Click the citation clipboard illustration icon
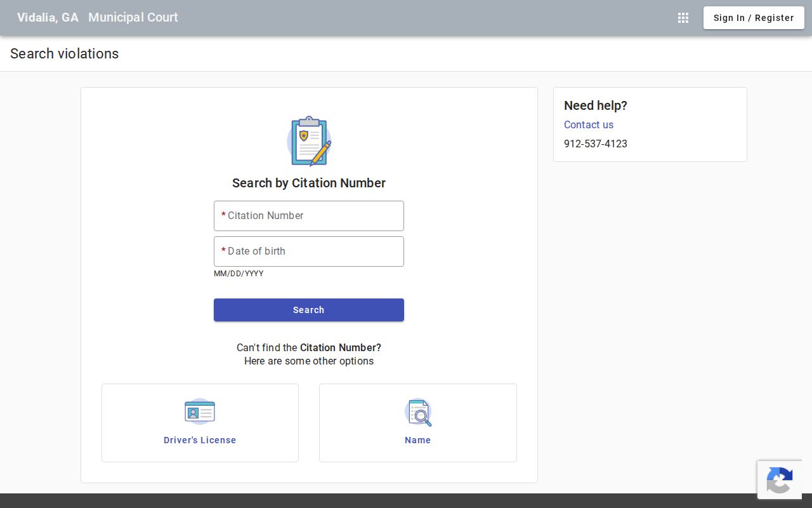The width and height of the screenshot is (812, 508). [309, 141]
